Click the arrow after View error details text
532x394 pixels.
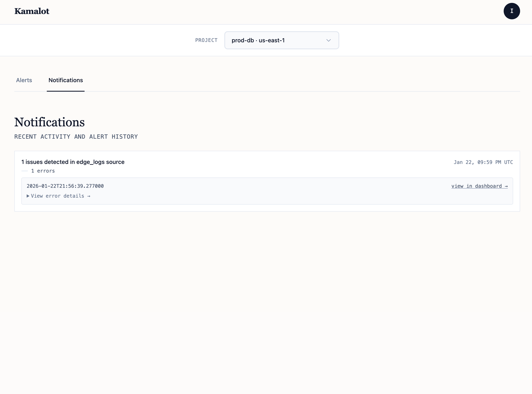coord(89,196)
